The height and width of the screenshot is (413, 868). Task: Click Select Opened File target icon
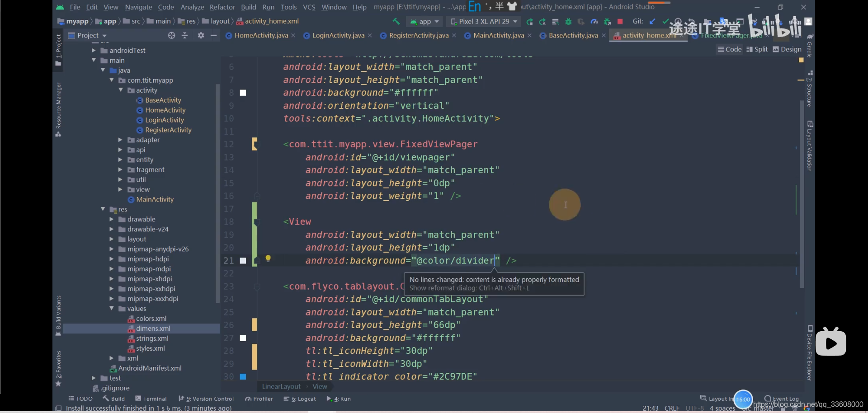[171, 35]
